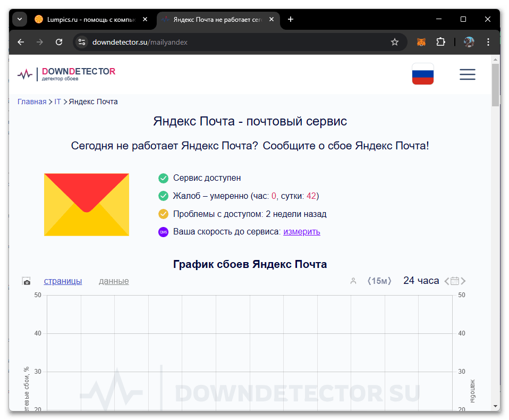Close the Lumpics.ru tab
The image size is (509, 420).
(x=145, y=20)
